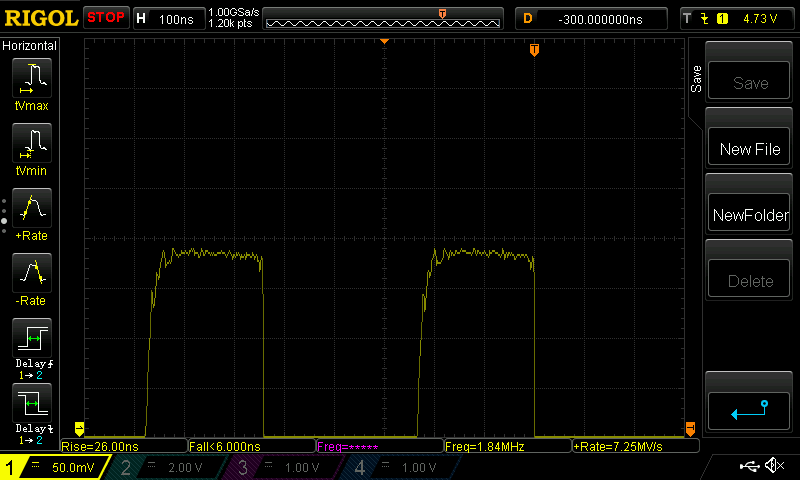The width and height of the screenshot is (800, 480).
Task: Click the vertical Save tab label
Action: click(696, 79)
